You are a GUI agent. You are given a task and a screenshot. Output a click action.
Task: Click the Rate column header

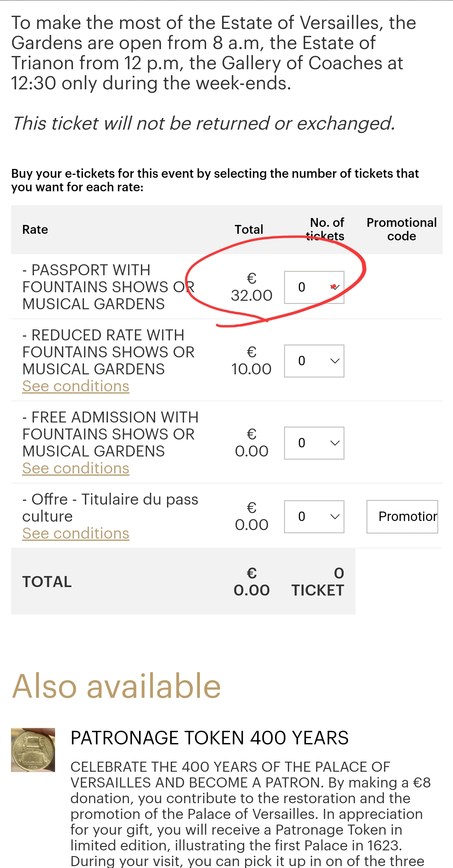click(35, 229)
